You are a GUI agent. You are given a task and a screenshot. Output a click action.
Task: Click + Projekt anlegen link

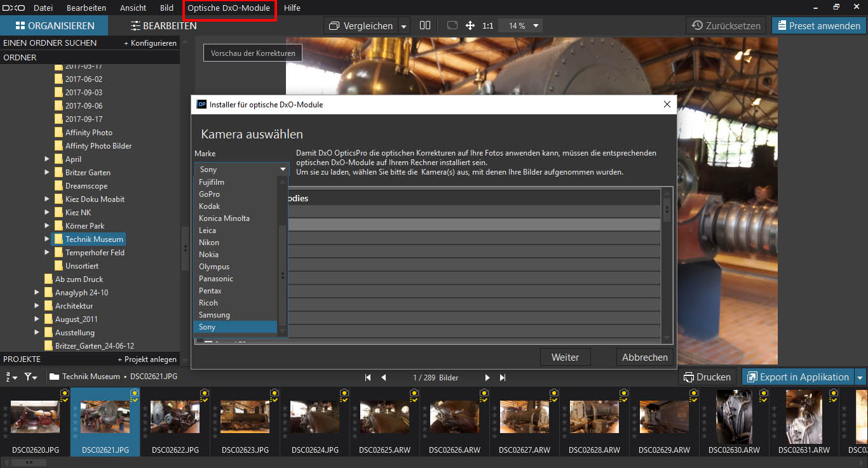click(x=147, y=359)
